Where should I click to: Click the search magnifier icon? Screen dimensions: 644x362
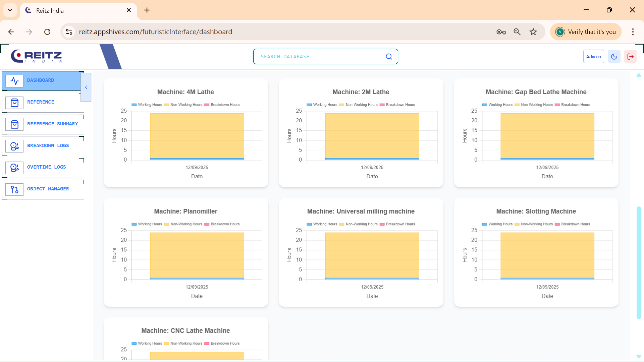[x=389, y=57]
